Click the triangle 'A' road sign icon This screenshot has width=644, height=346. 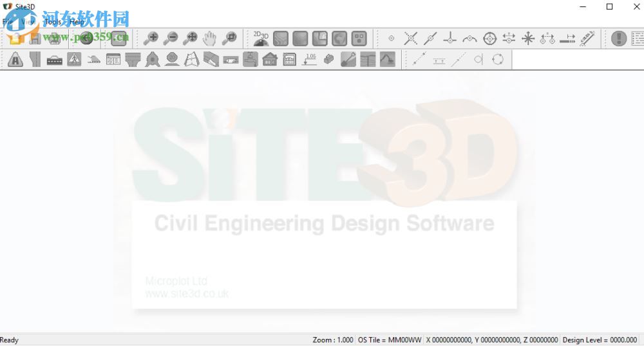coord(15,59)
